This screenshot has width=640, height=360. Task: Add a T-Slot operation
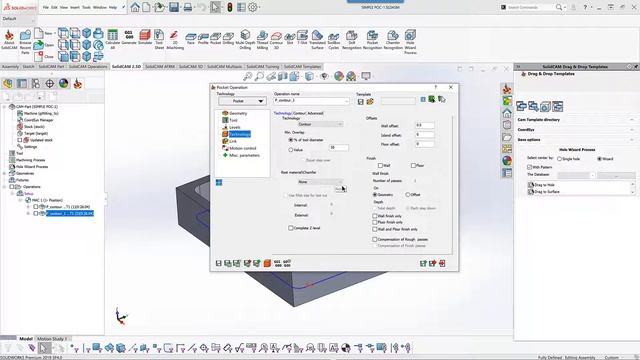pos(302,37)
